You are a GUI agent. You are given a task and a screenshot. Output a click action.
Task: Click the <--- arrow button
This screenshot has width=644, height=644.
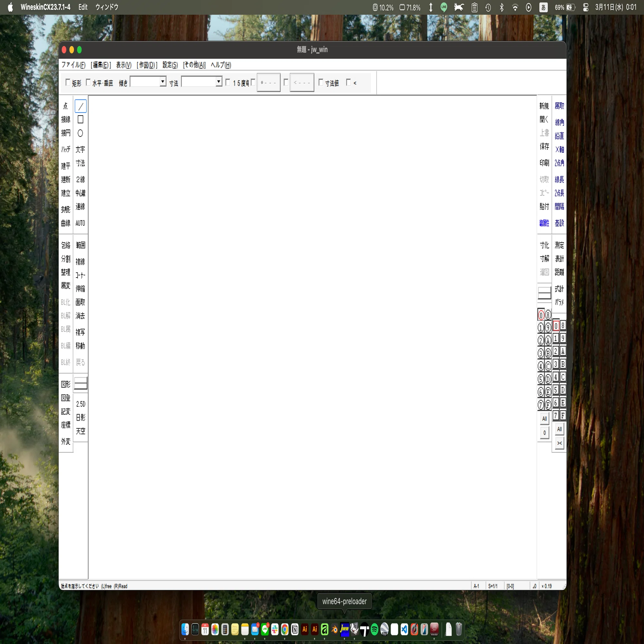click(x=302, y=82)
